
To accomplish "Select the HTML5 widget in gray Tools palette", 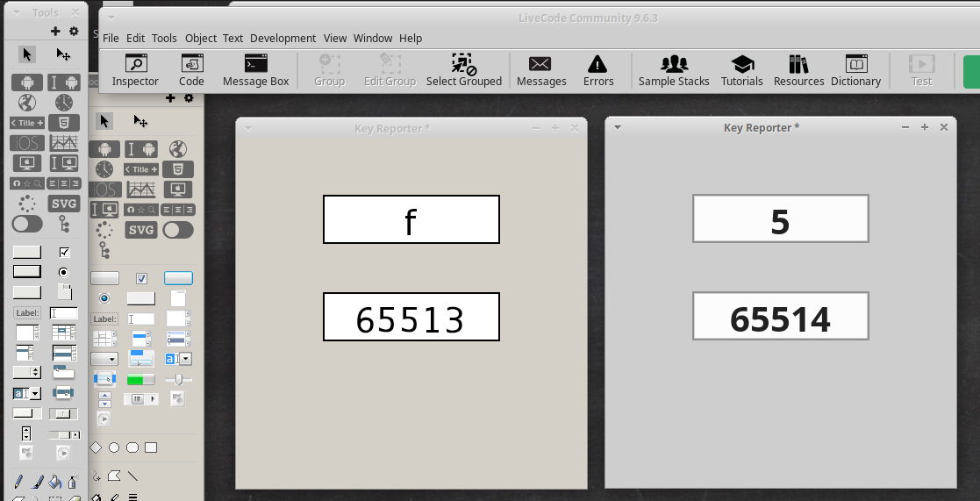I will 64,123.
